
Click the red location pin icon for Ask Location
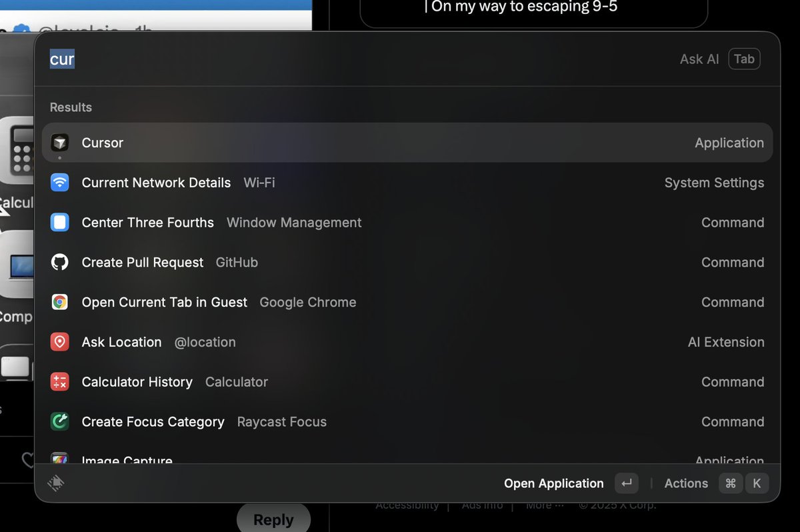tap(60, 342)
